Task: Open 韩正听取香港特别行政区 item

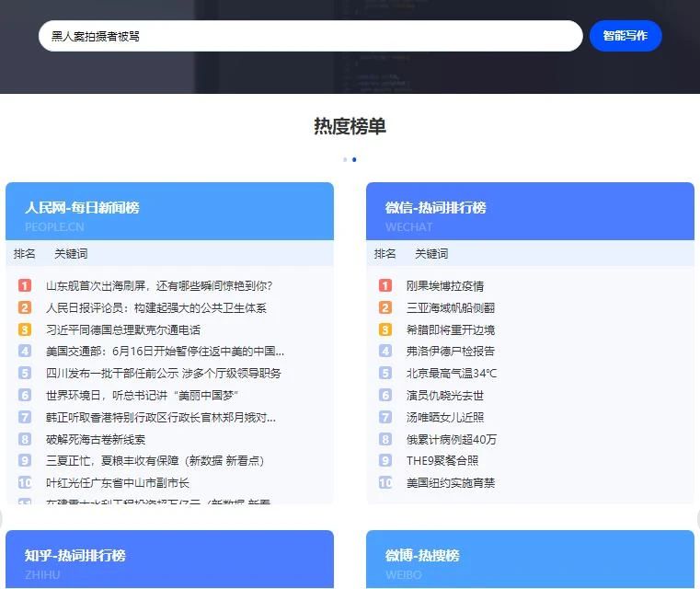Action: click(x=161, y=417)
